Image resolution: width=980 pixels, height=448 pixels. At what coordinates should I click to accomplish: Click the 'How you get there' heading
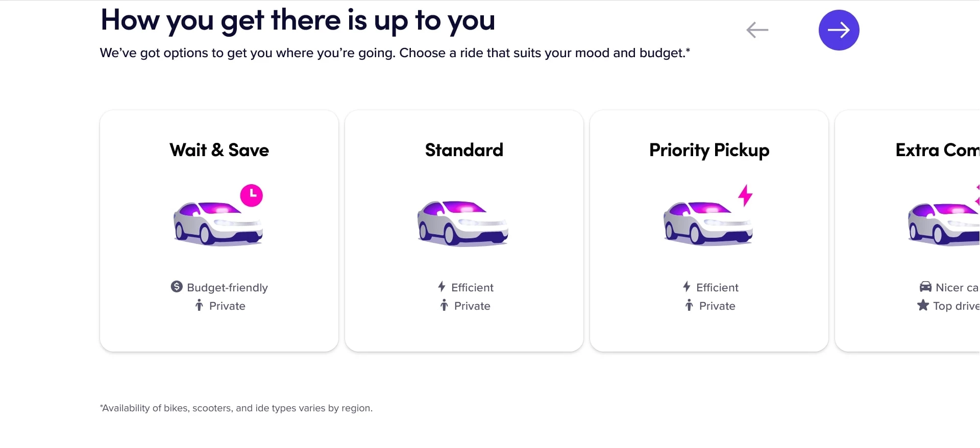(298, 20)
